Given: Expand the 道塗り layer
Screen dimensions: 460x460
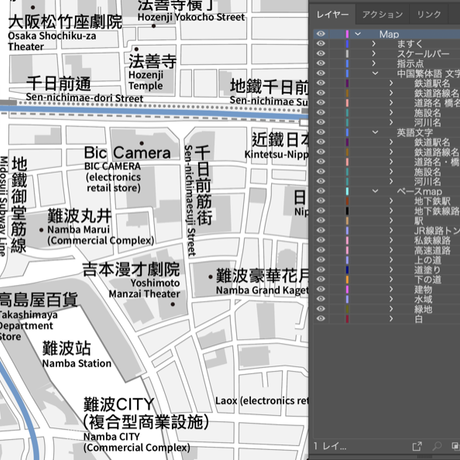Looking at the screenshot, I should tap(391, 270).
